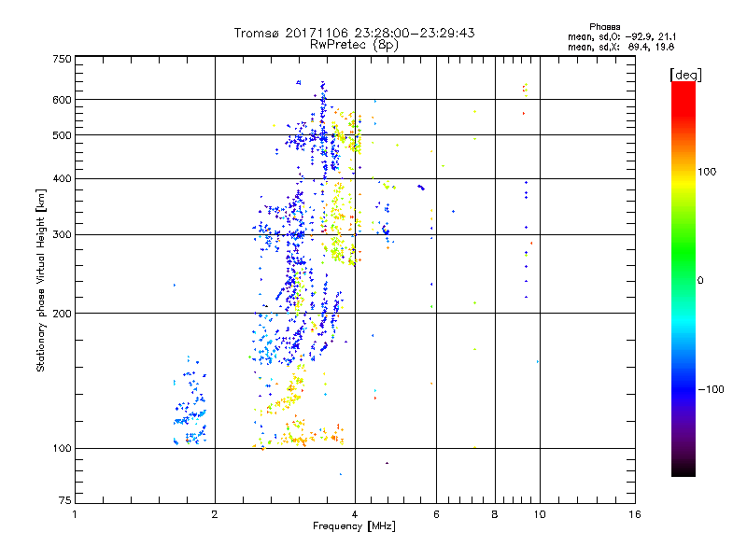Image resolution: width=747 pixels, height=560 pixels.
Task: Click the 'RwPretec (8p)' subtitle
Action: click(x=354, y=45)
